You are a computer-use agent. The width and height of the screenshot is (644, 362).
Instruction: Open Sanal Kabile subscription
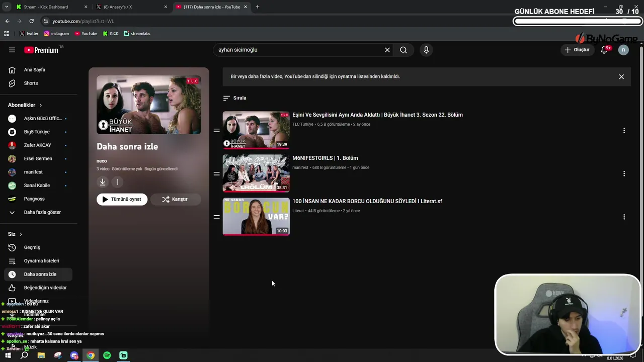point(38,186)
